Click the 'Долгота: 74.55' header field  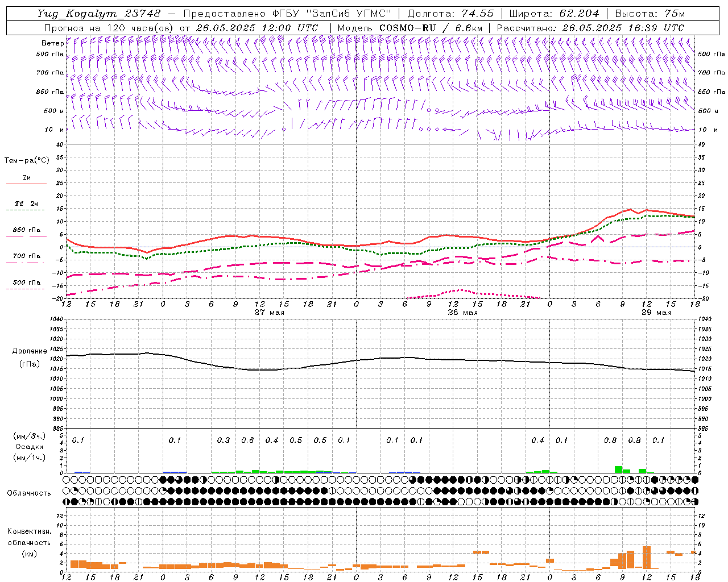451,14
